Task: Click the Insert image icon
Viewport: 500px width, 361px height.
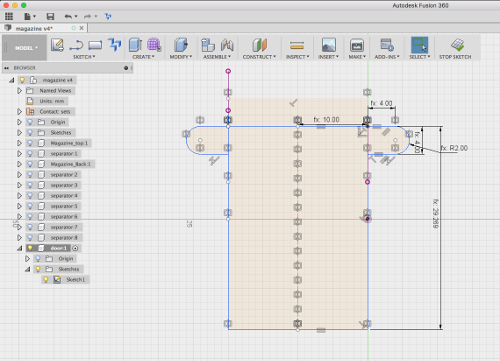Action: point(329,45)
